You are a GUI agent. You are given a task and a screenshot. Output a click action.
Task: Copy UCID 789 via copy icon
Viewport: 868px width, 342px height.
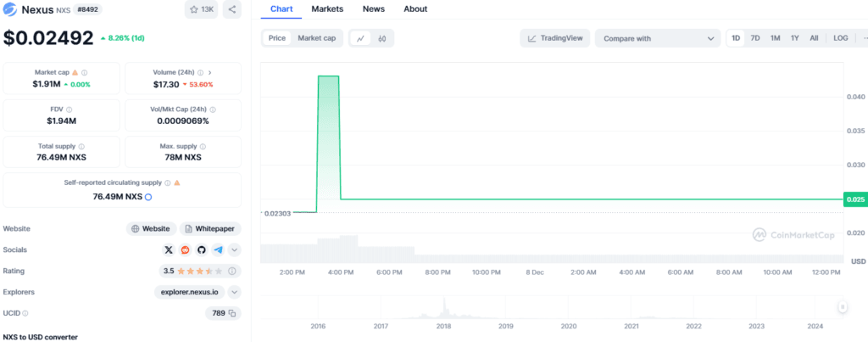tap(232, 313)
